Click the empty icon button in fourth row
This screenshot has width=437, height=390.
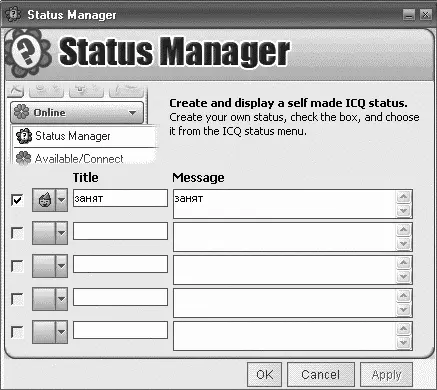point(44,299)
